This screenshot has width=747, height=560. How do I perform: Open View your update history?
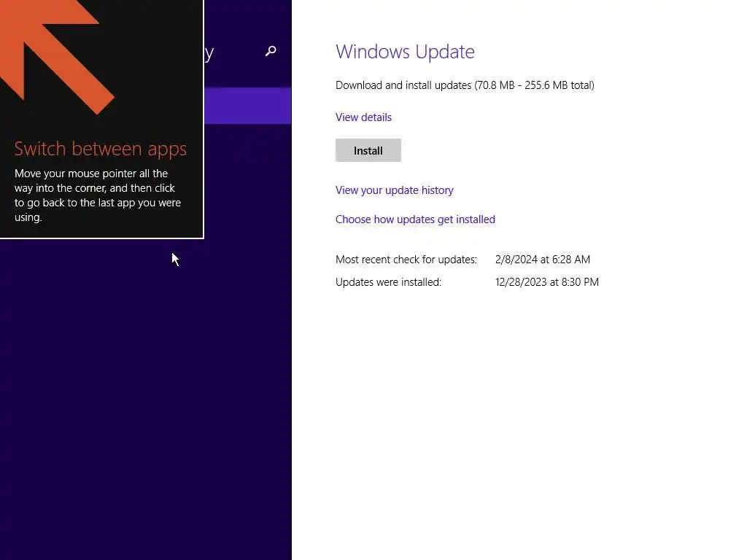(x=395, y=190)
